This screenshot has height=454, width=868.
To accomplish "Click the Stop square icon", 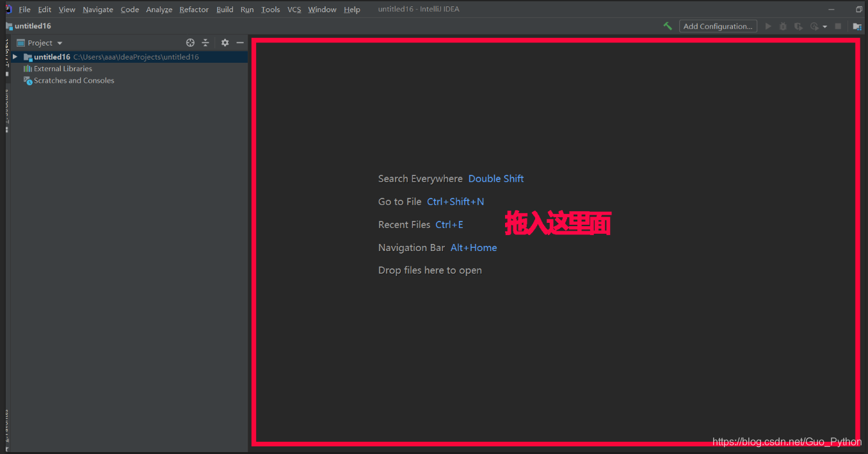I will tap(838, 26).
